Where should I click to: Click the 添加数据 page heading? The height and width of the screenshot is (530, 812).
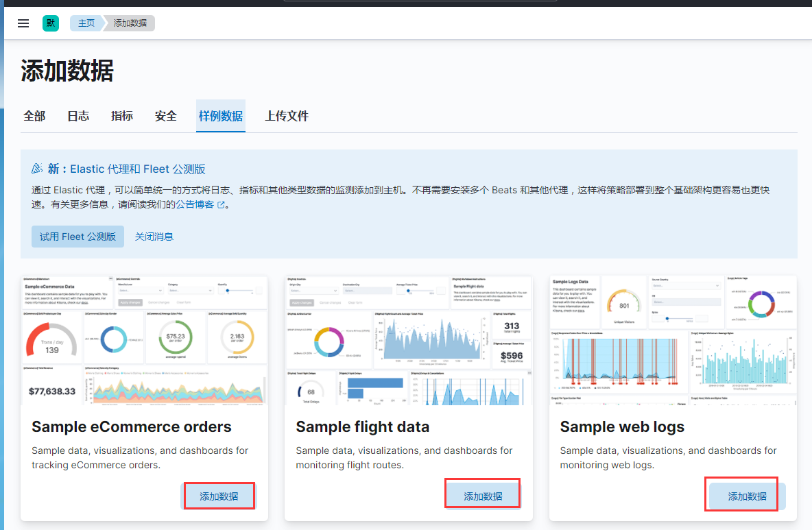(x=67, y=71)
